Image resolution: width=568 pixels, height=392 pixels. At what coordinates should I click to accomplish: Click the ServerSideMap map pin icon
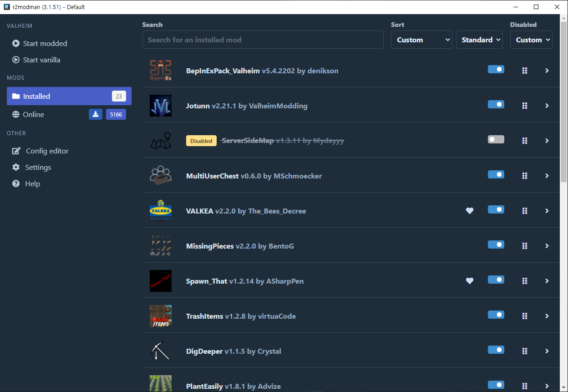click(161, 141)
